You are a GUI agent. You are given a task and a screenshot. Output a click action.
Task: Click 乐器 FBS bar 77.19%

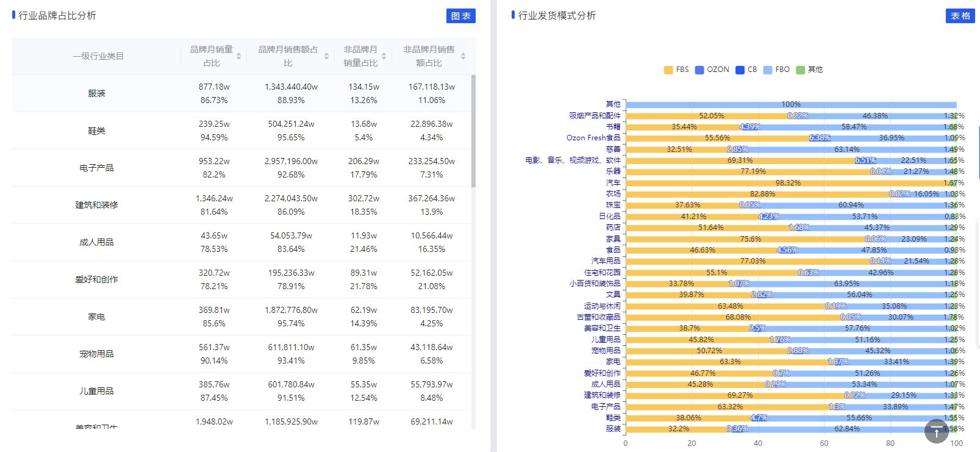click(x=753, y=171)
